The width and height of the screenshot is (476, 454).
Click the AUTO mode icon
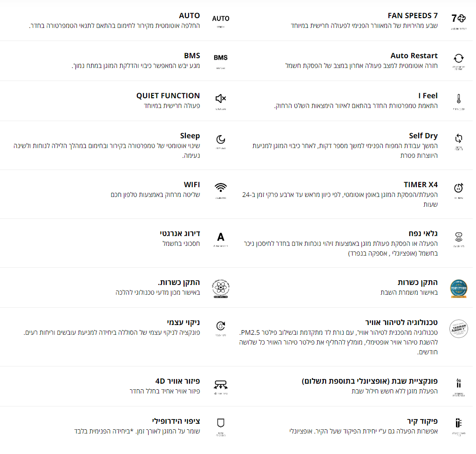221,19
